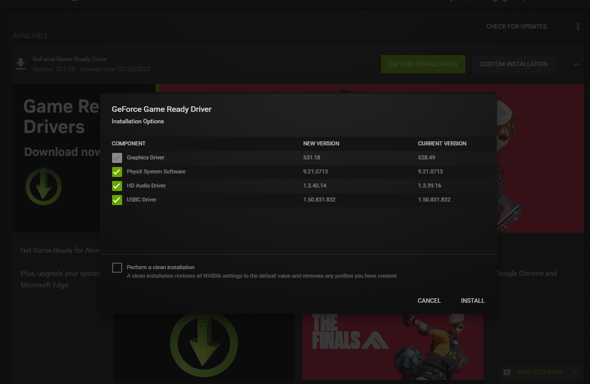This screenshot has width=590, height=384.
Task: Click the SEND FEEDBACK link
Action: click(x=540, y=372)
